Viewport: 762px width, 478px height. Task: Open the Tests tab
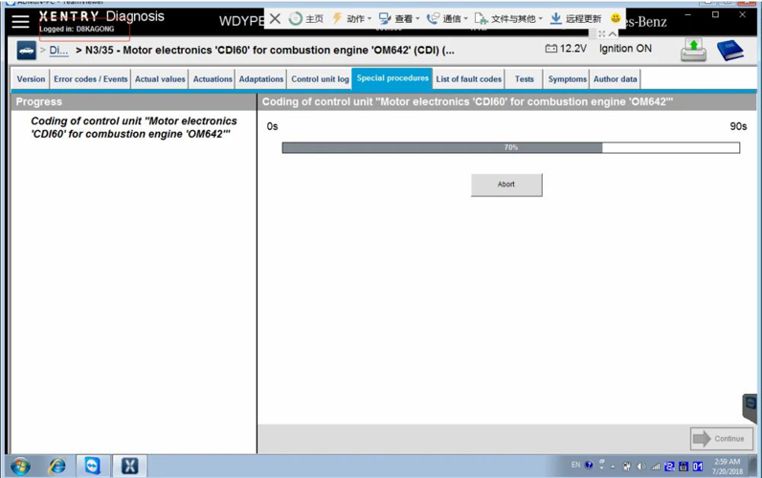(x=524, y=79)
